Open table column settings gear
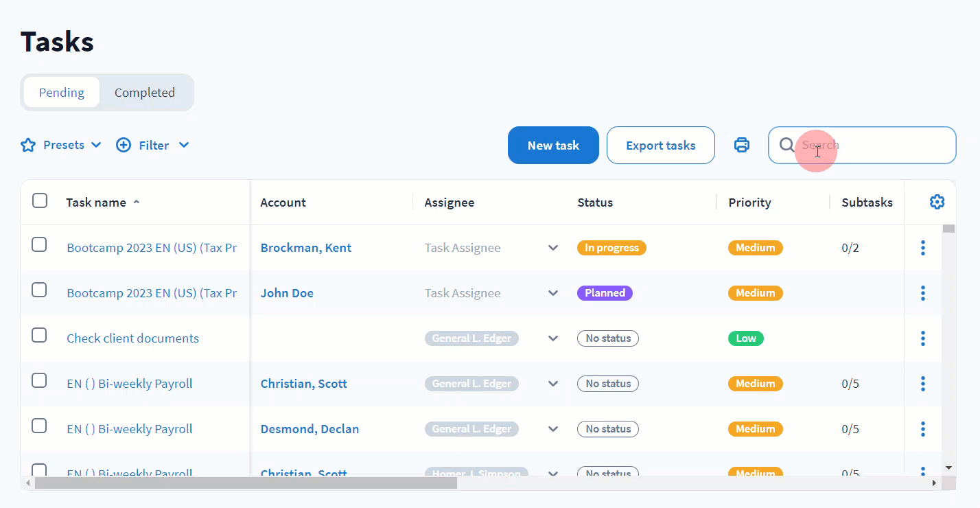 click(x=937, y=202)
